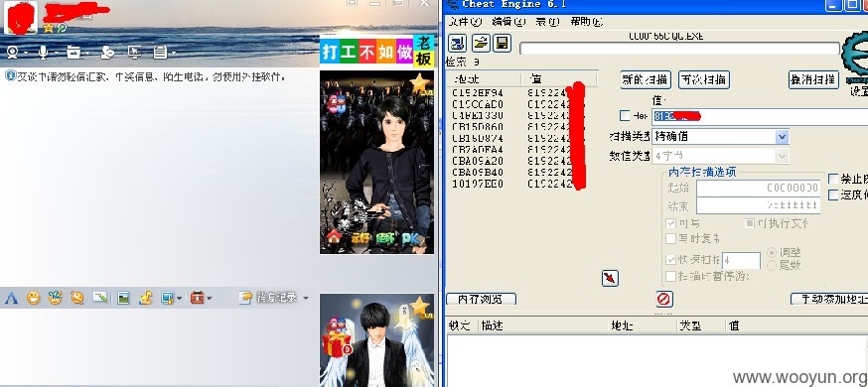Screen dimensions: 868x387
Task: Click the Cheat Engine scan value input field
Action: (x=760, y=116)
